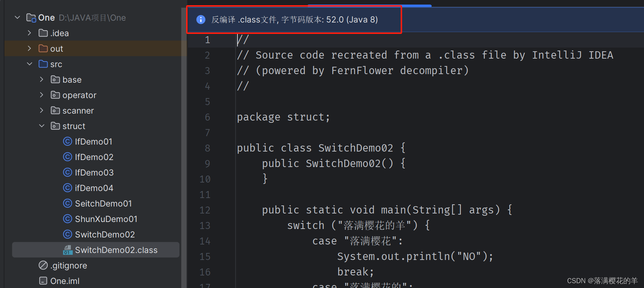This screenshot has width=644, height=288.
Task: Click the SwitchDemo02 class icon
Action: click(68, 234)
